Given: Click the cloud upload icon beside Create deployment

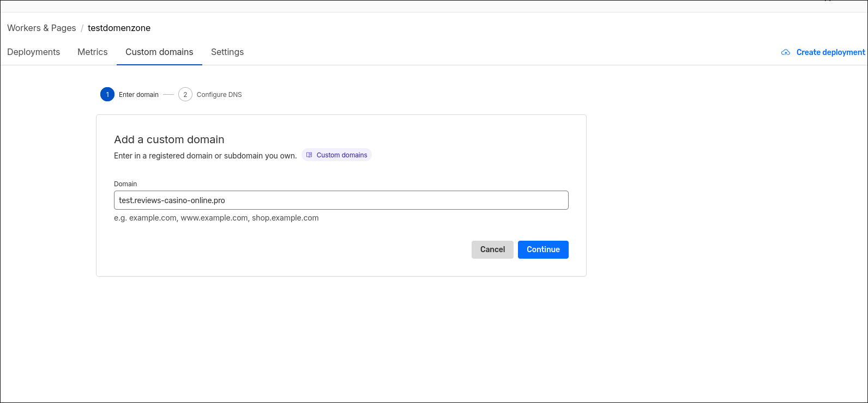Looking at the screenshot, I should 786,52.
